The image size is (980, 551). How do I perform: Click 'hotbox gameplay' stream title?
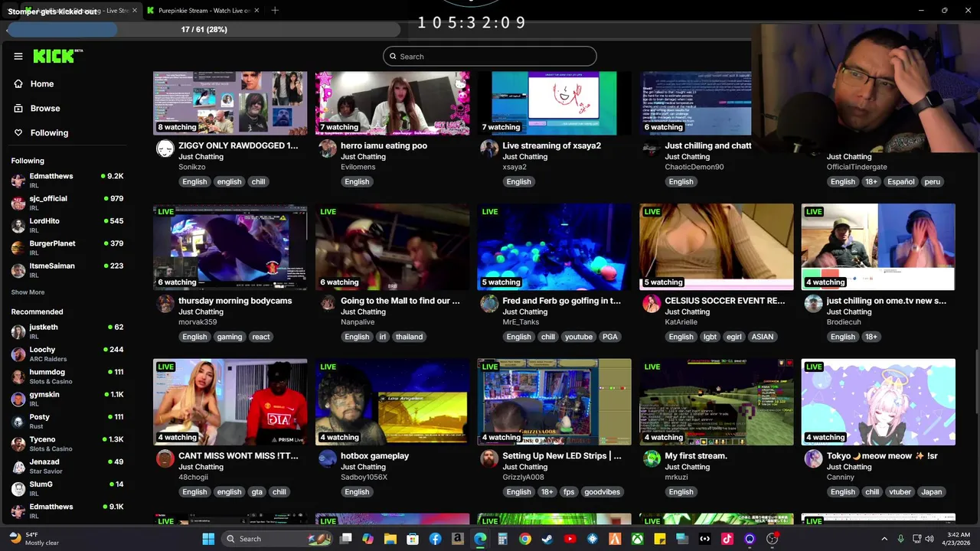pos(374,456)
